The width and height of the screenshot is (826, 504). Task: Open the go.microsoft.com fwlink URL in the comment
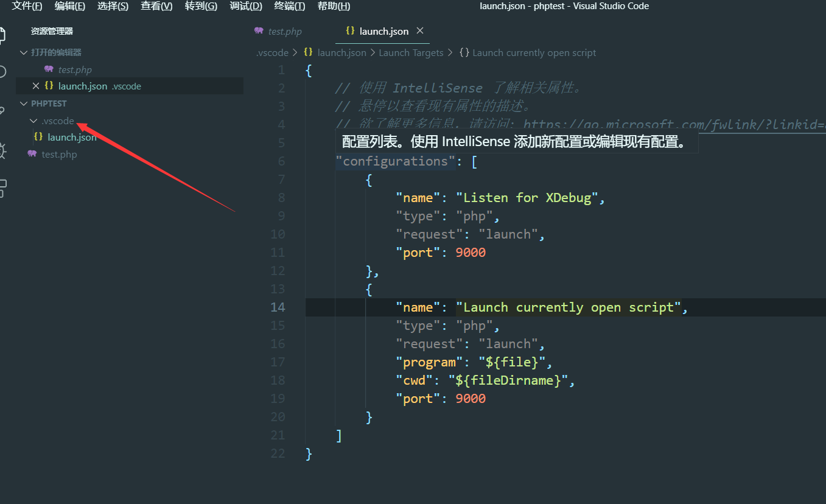[674, 124]
